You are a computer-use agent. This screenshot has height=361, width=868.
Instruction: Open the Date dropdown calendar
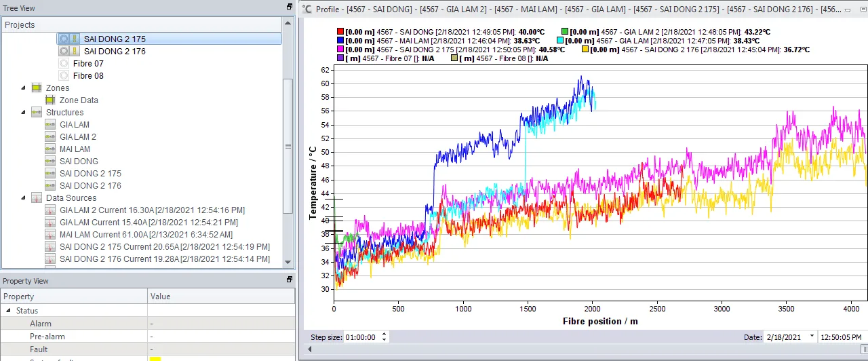812,337
